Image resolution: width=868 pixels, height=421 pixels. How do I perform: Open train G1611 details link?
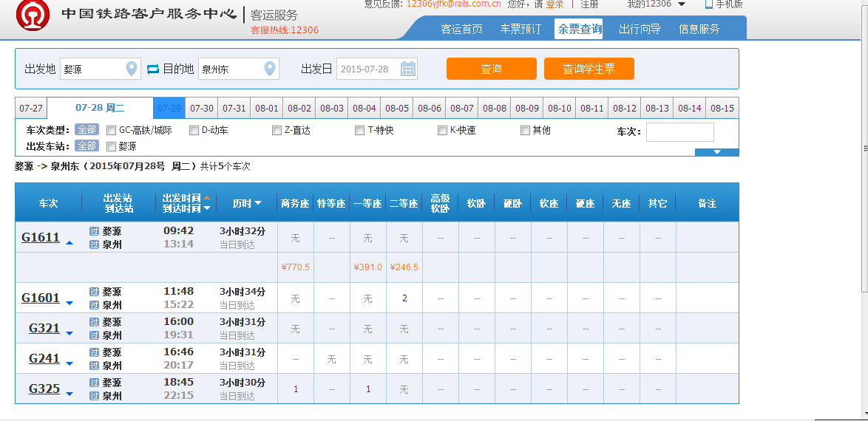41,237
